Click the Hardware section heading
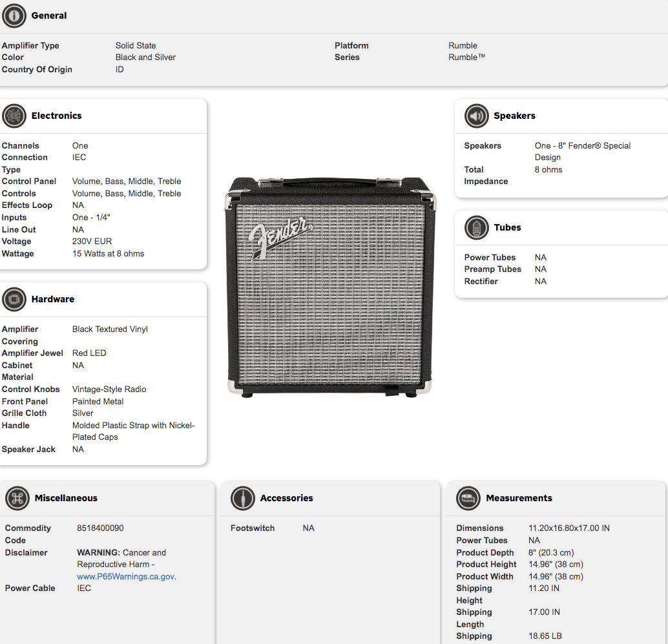The width and height of the screenshot is (668, 644). coord(53,299)
